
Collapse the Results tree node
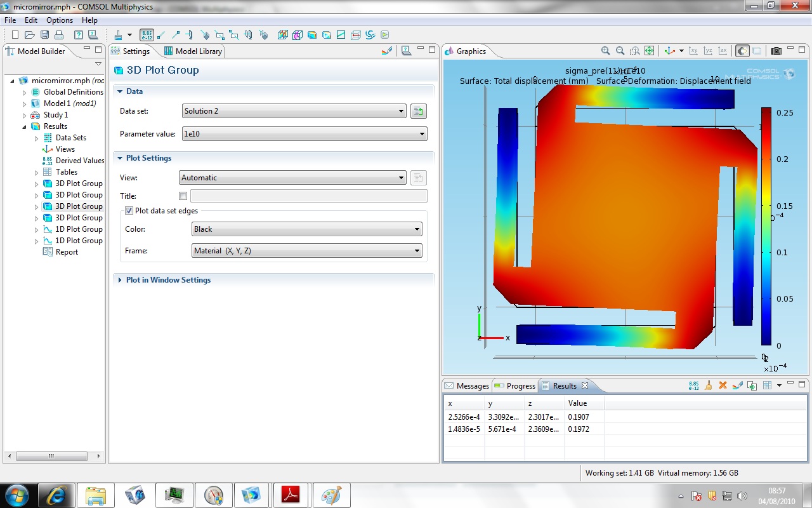pyautogui.click(x=25, y=126)
